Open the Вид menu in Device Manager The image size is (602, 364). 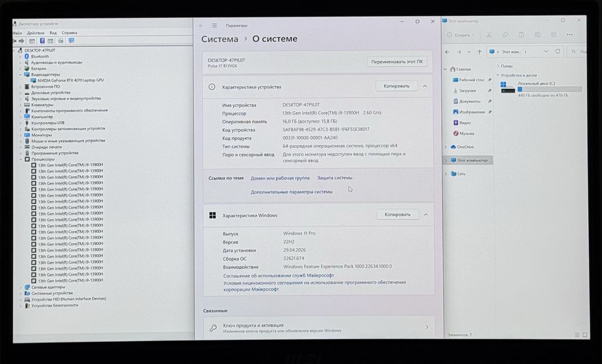click(x=53, y=33)
